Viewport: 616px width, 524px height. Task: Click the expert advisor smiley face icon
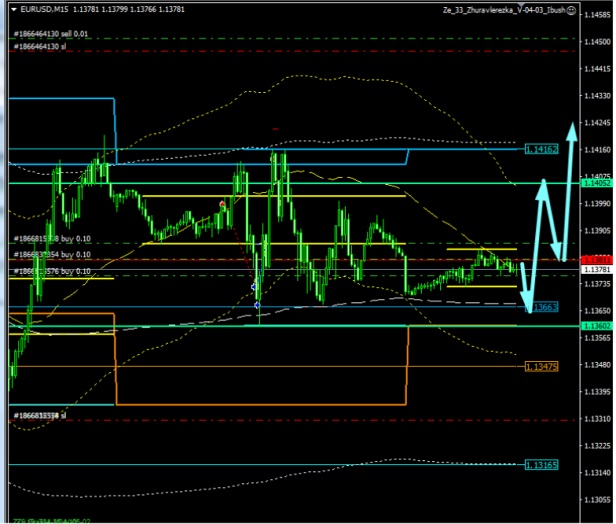[571, 11]
